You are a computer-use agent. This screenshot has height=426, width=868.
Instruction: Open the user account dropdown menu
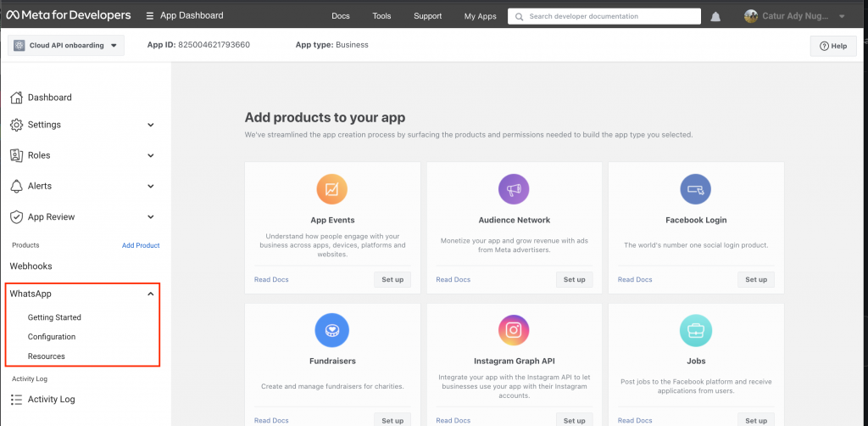click(840, 16)
